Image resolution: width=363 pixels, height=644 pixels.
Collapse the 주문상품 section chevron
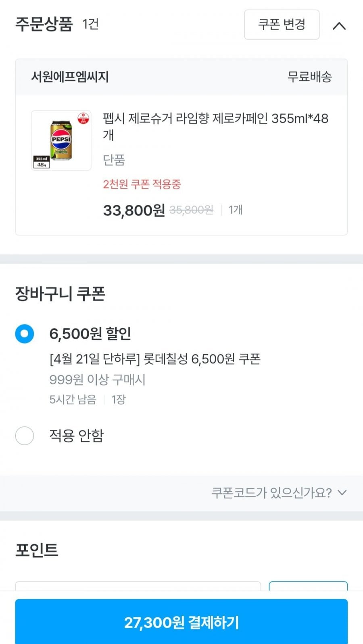(339, 26)
